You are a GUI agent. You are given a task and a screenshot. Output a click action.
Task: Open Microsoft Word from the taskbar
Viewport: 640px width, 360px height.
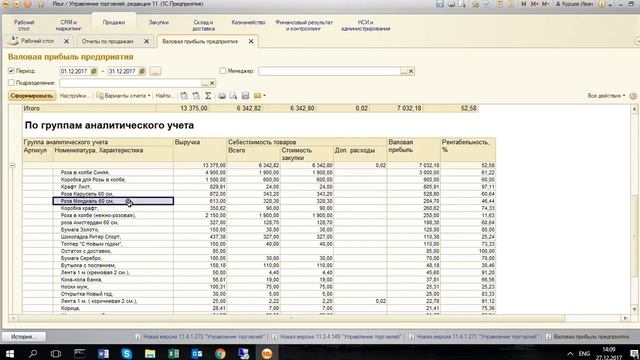pos(103,353)
